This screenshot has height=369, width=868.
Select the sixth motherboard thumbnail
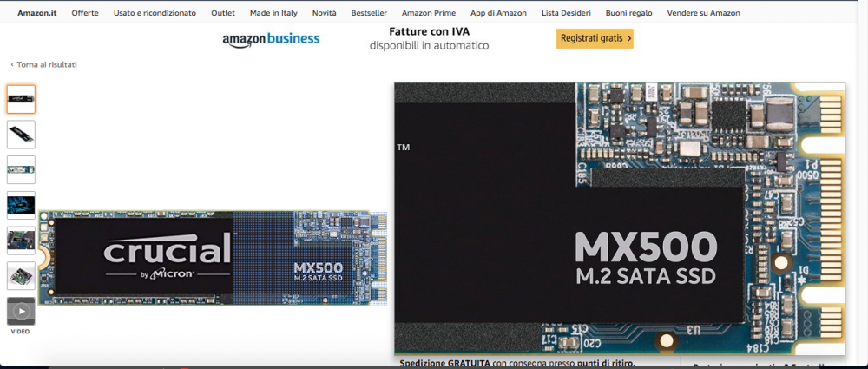coord(21,275)
